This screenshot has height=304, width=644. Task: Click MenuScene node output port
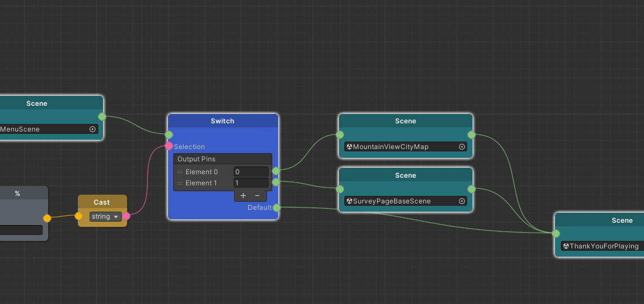point(102,117)
